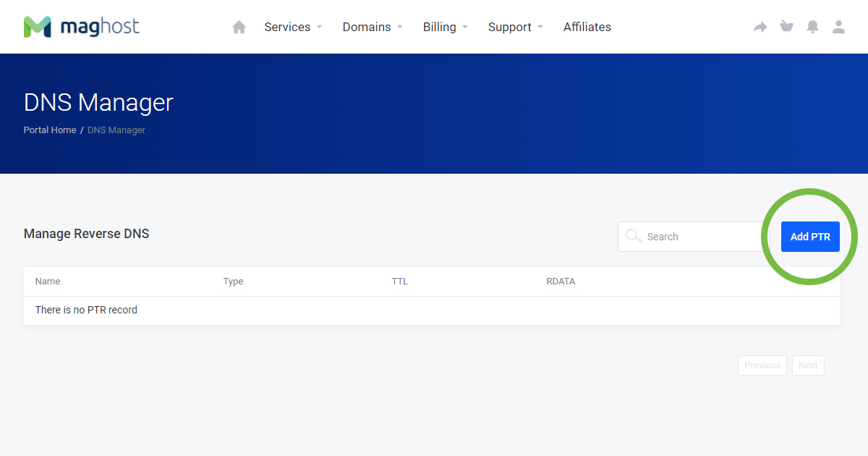Open the notifications bell icon

pos(813,27)
